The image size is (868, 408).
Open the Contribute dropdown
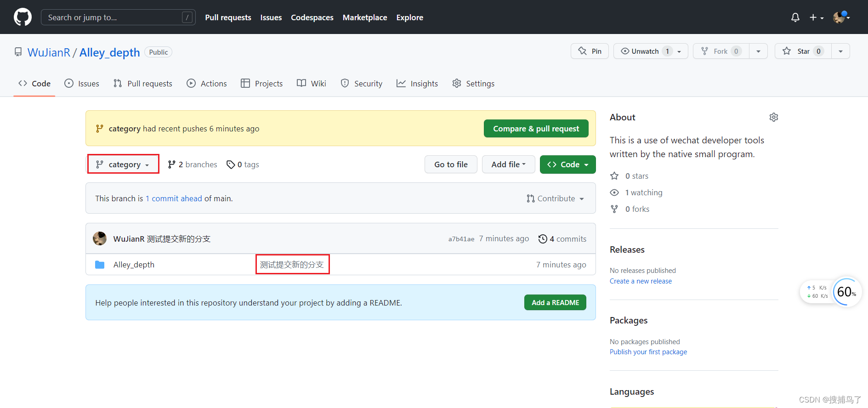click(x=556, y=198)
